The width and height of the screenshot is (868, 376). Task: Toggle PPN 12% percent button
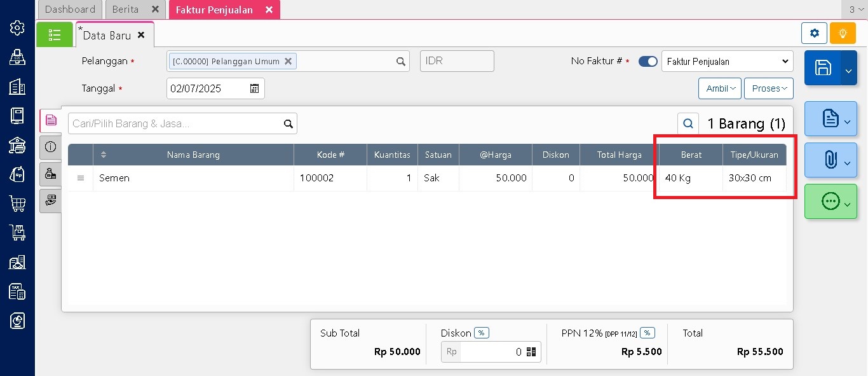[x=648, y=333]
